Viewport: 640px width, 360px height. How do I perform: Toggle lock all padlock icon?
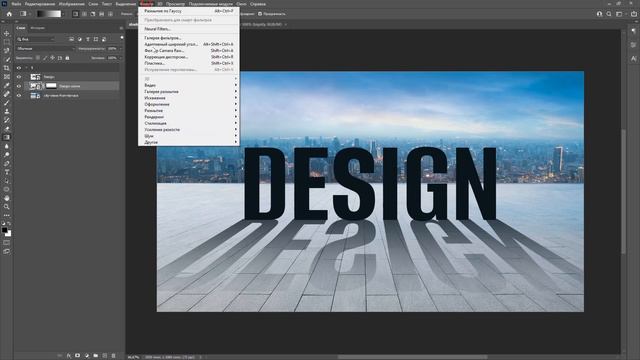click(x=68, y=58)
